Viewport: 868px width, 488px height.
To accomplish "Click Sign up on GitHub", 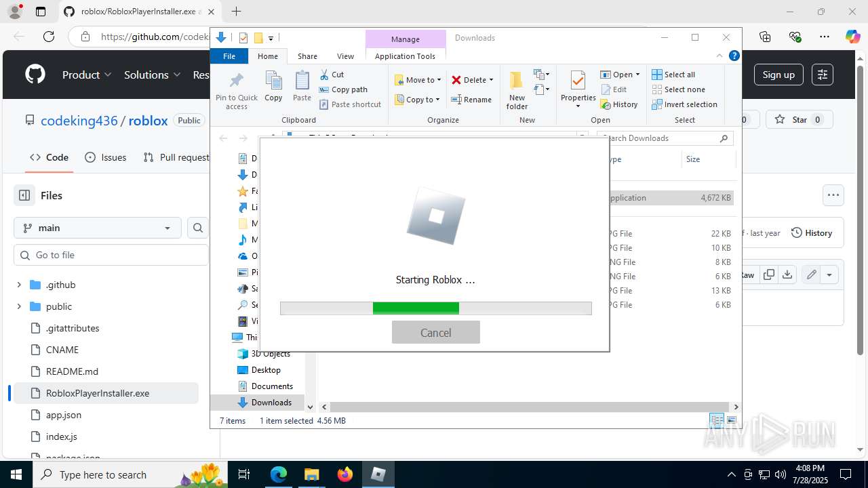I will (778, 75).
